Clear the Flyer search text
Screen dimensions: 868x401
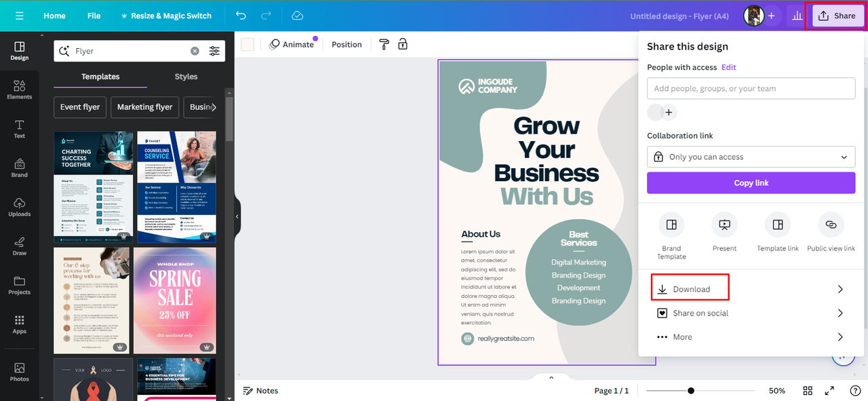[x=195, y=51]
